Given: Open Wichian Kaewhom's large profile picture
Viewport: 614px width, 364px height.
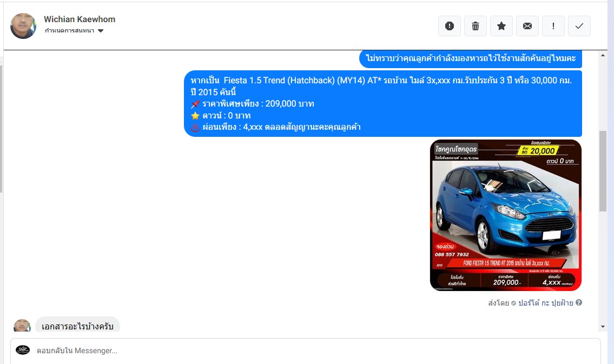Looking at the screenshot, I should click(23, 26).
